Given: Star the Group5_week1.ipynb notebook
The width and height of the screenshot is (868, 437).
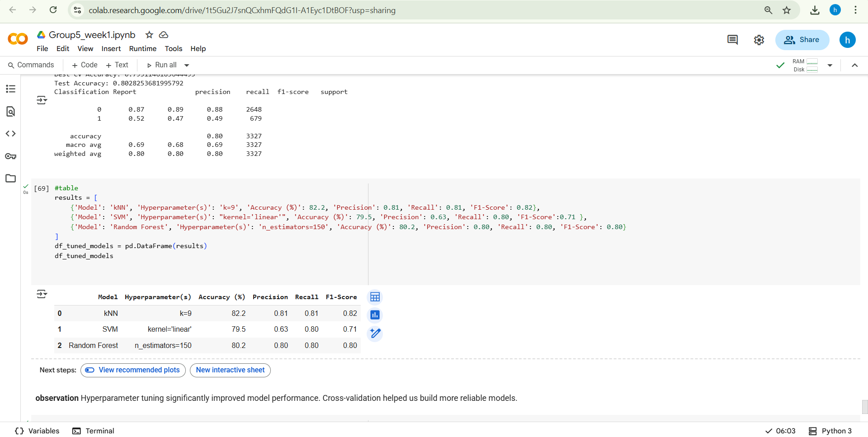Looking at the screenshot, I should [149, 35].
